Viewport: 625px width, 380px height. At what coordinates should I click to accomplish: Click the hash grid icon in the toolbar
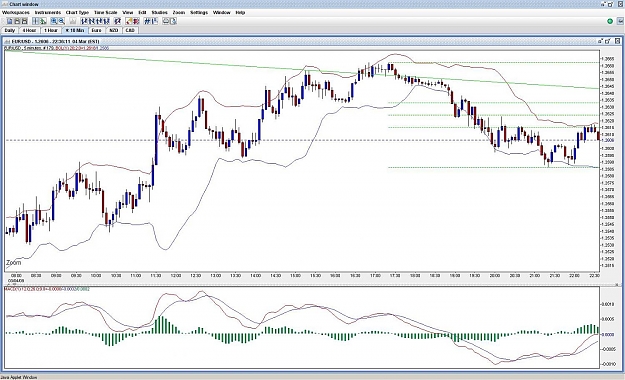(147, 21)
